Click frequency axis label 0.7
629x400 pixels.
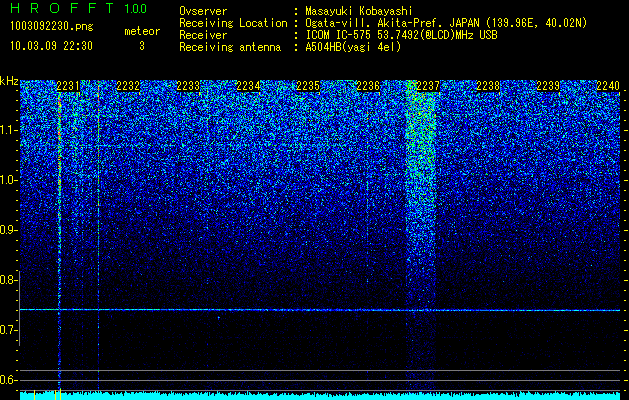(9, 330)
